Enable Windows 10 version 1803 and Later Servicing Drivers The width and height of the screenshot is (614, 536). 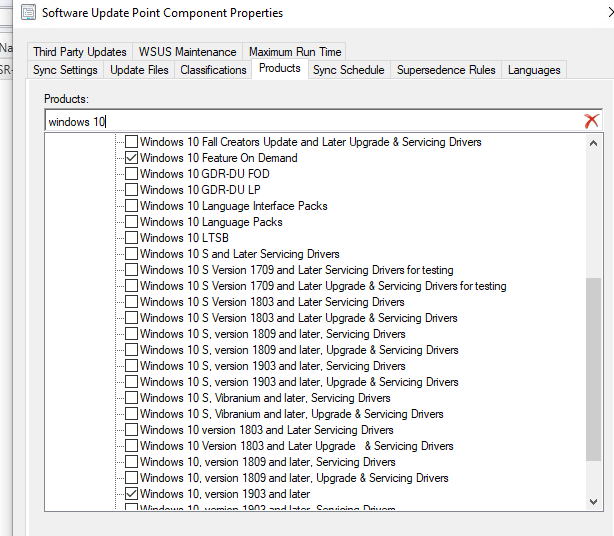coord(131,430)
